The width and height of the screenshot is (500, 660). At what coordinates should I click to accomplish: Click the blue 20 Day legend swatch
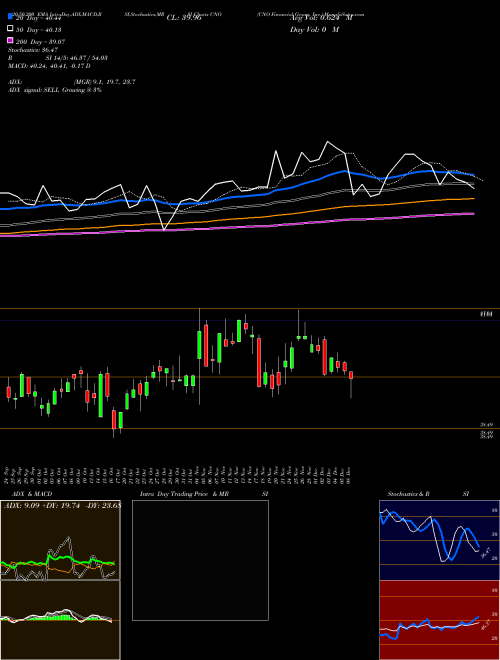[x=11, y=17]
